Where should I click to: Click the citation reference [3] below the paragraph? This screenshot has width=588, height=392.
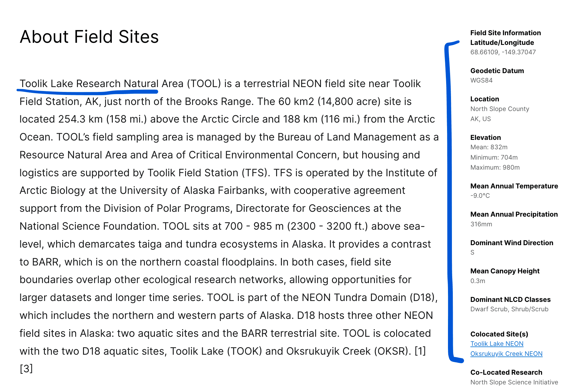click(26, 369)
